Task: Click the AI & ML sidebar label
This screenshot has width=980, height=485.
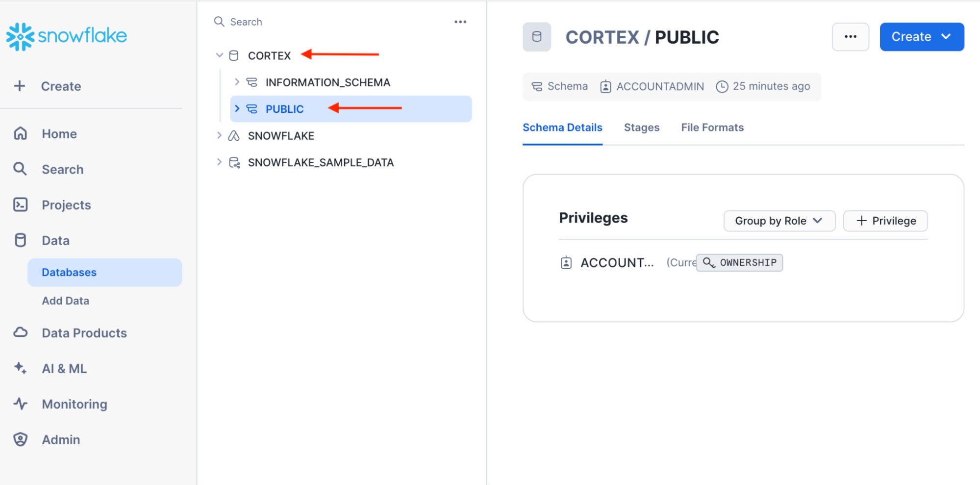Action: 64,368
